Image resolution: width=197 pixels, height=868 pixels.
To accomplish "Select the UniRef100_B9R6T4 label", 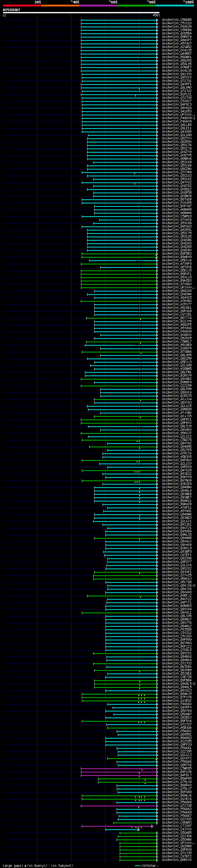I will click(x=177, y=37).
